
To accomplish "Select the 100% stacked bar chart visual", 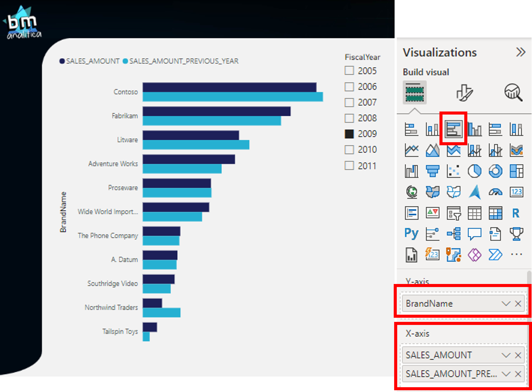I will click(495, 130).
